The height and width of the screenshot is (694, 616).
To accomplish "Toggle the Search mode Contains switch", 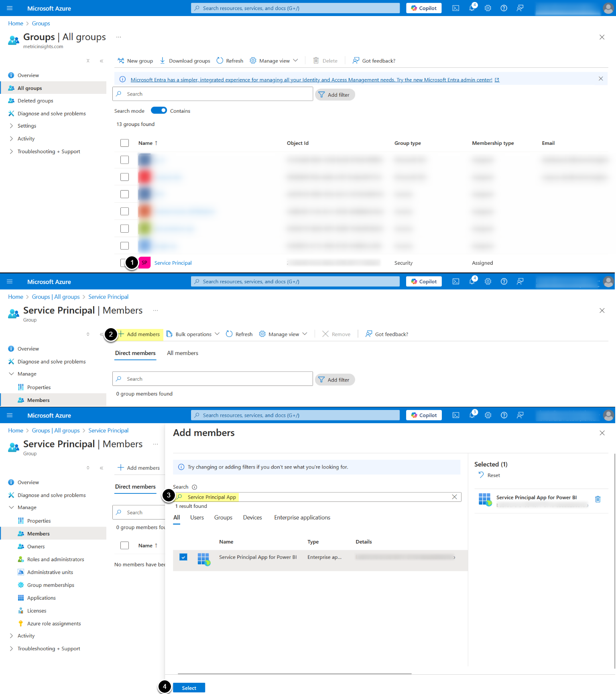I will coord(159,111).
